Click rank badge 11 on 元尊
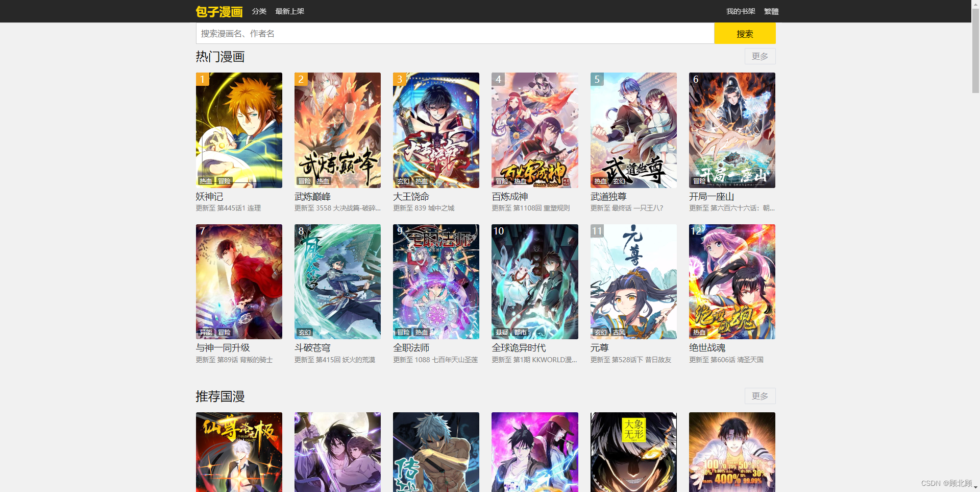This screenshot has width=980, height=492. pyautogui.click(x=597, y=231)
